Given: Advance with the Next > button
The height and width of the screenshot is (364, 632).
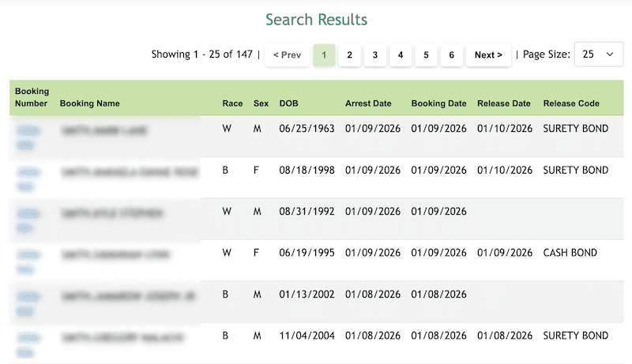Looking at the screenshot, I should (488, 54).
